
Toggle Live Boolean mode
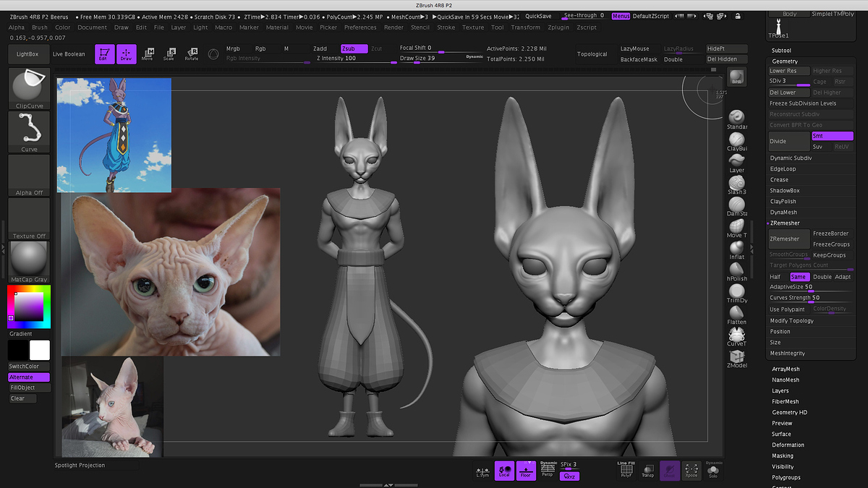(69, 54)
